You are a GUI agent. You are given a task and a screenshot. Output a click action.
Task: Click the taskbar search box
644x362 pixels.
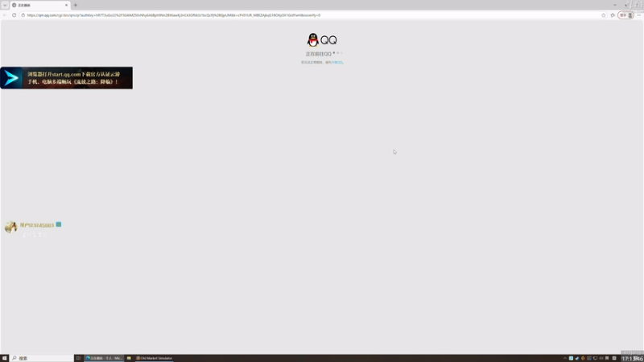tap(42, 358)
